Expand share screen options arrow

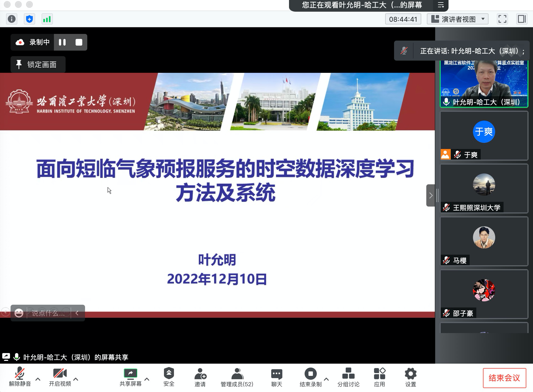147,379
